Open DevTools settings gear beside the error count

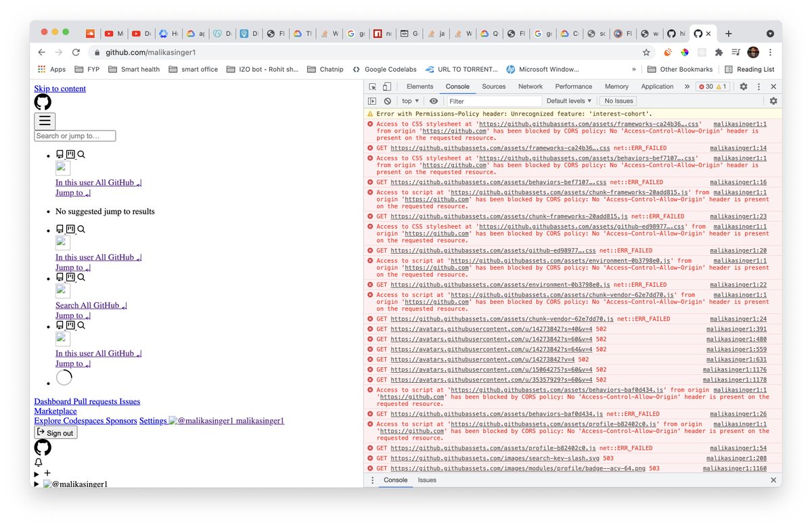tap(743, 87)
